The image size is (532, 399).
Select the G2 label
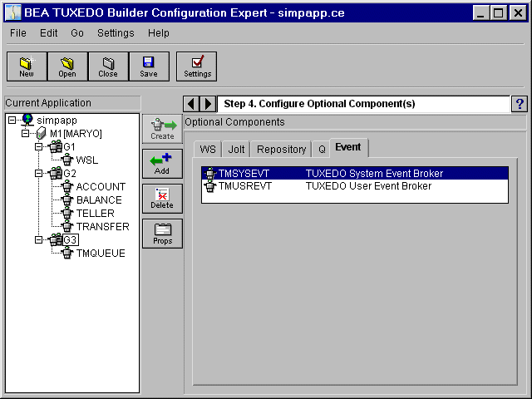point(70,174)
